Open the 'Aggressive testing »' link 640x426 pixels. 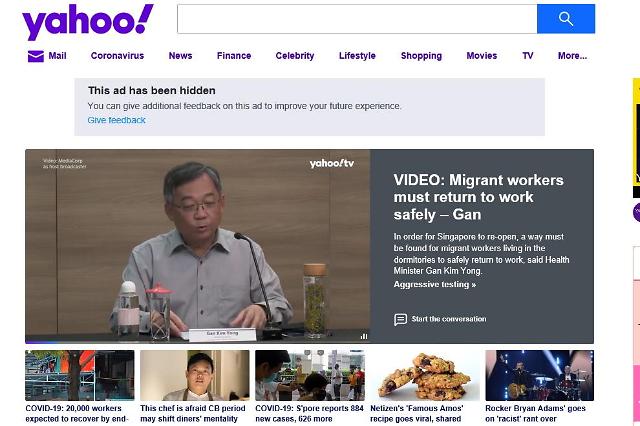[x=435, y=284]
